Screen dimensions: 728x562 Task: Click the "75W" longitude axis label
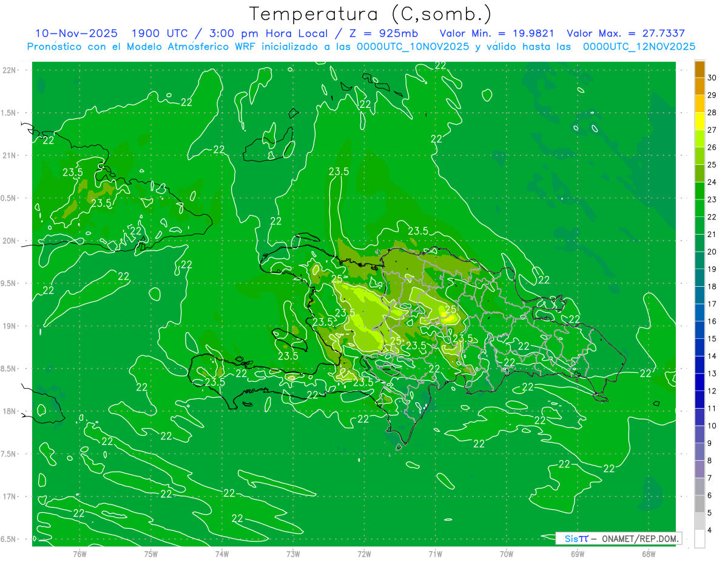point(151,554)
